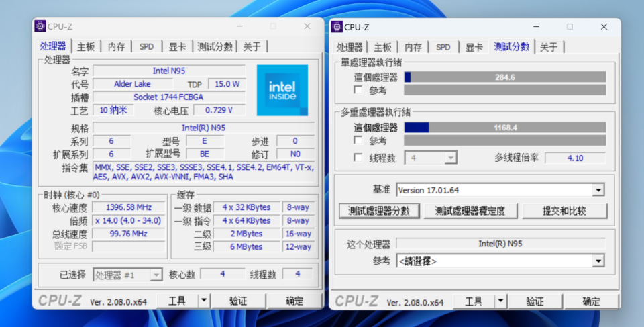Enable 參考 checkbox under single-thread score
Screen dimensions: 644x327
(358, 90)
